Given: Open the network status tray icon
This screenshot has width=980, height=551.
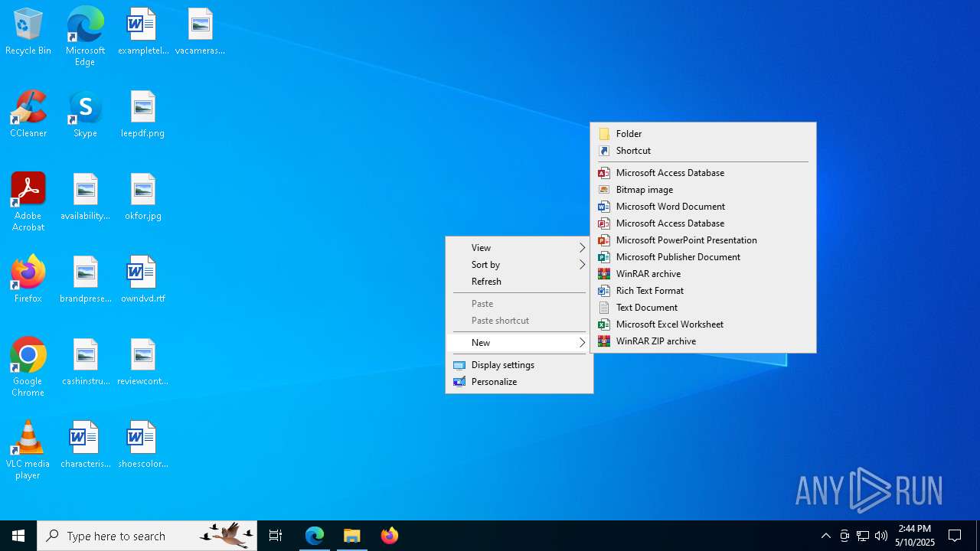Looking at the screenshot, I should pos(863,536).
